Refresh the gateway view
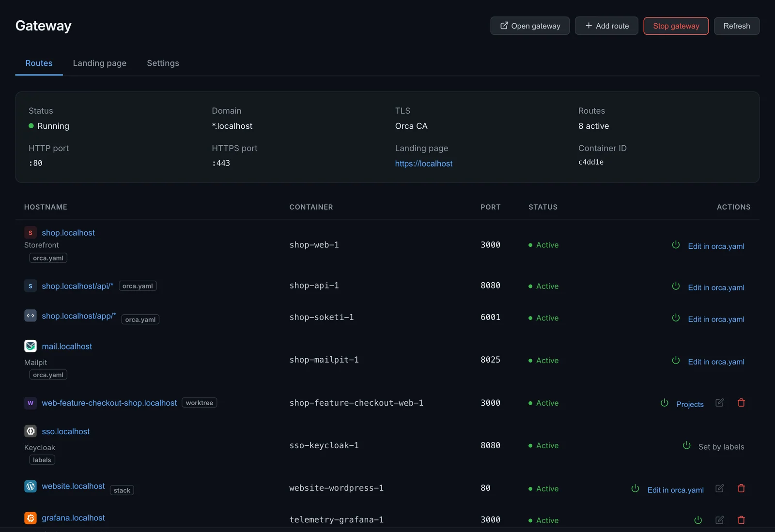The image size is (775, 532). (x=737, y=26)
